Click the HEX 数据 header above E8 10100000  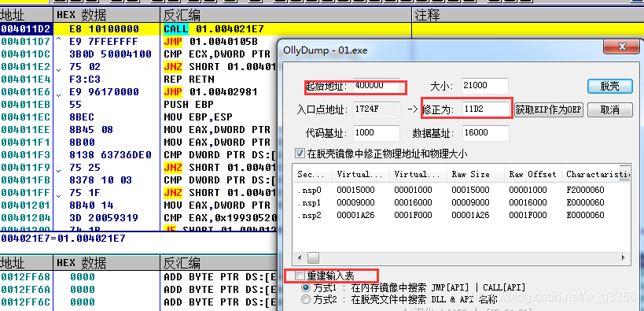pyautogui.click(x=106, y=16)
